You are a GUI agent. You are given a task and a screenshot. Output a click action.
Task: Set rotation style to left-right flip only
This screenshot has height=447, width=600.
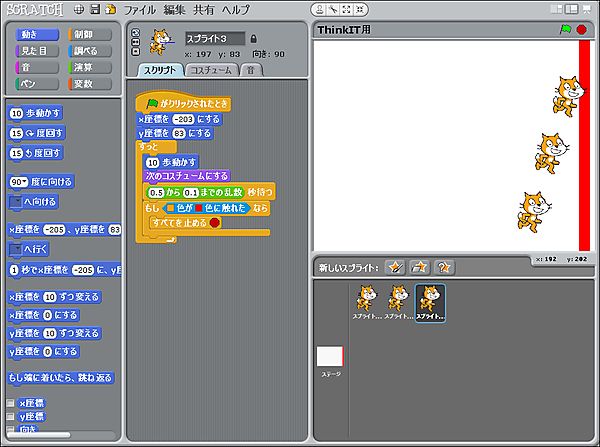[135, 42]
